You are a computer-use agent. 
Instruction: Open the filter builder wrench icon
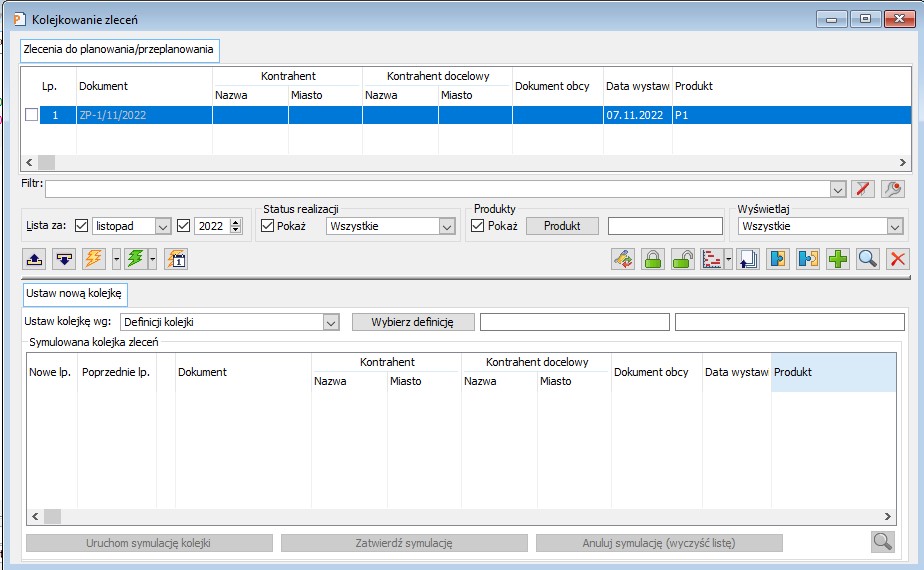coord(893,189)
